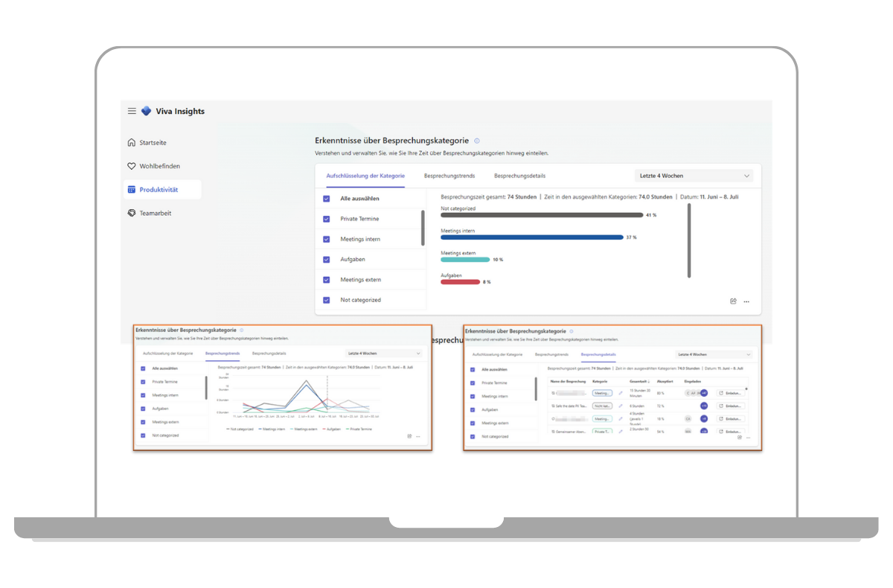Switch to Besprechungstrends tab in main card

coord(449,176)
